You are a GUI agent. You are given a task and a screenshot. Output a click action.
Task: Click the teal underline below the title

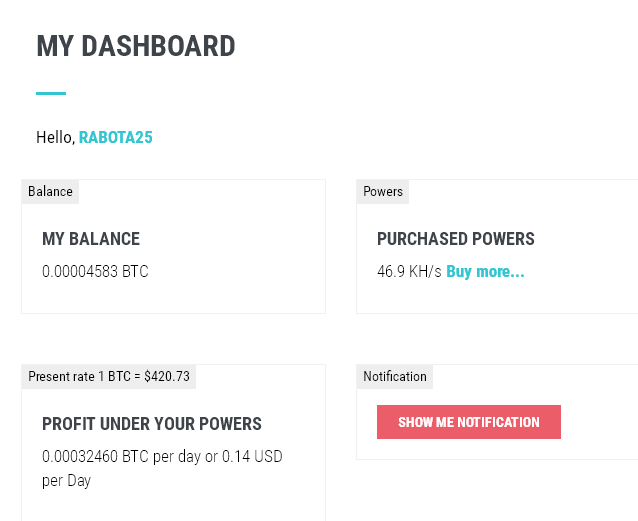pos(51,93)
